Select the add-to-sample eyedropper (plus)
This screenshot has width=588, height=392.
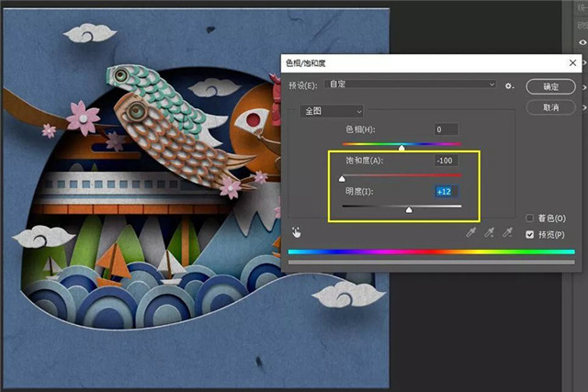[x=489, y=233]
